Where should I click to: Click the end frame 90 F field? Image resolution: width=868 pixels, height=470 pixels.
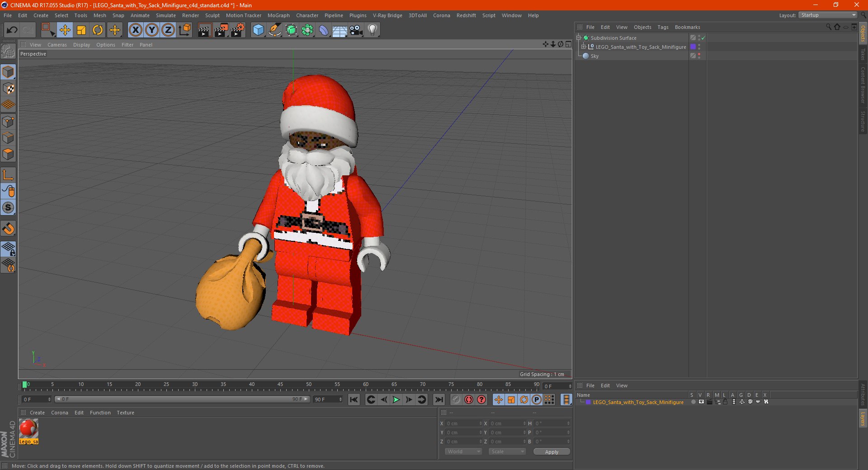point(328,399)
